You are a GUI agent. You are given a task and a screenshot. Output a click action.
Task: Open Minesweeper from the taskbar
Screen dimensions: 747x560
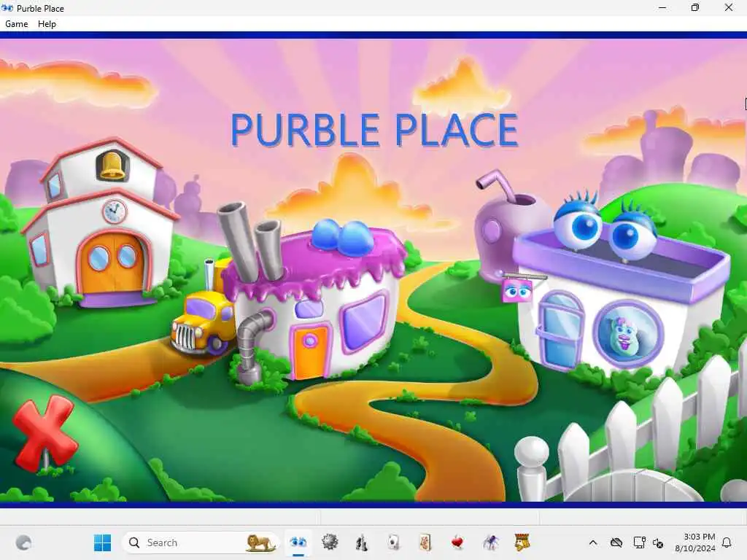(330, 542)
